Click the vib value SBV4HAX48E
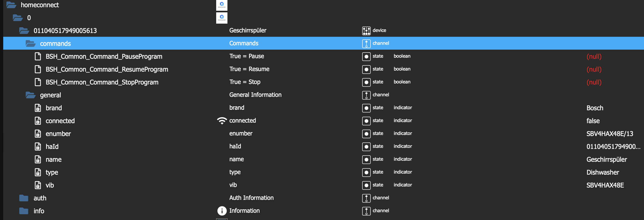 [x=605, y=185]
